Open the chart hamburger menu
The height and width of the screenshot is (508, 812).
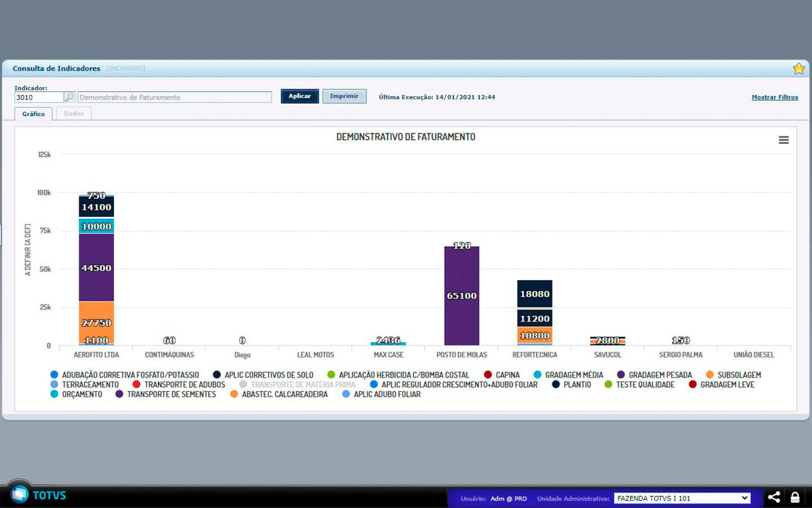point(783,140)
